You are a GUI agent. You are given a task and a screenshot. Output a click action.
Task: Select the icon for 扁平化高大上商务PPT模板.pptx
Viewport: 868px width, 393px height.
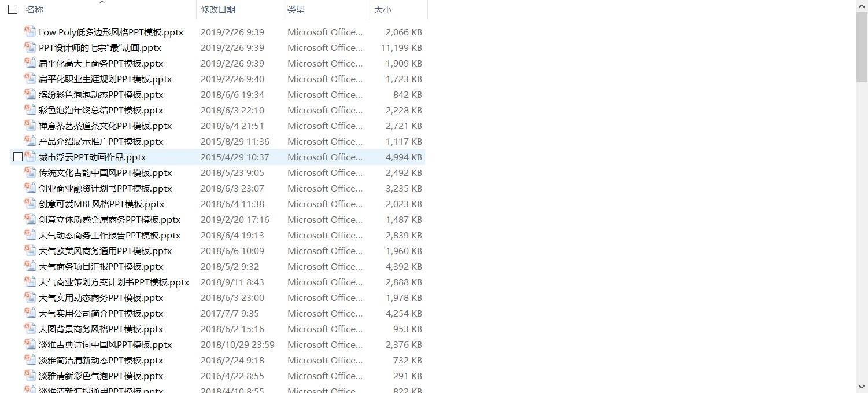[x=30, y=63]
